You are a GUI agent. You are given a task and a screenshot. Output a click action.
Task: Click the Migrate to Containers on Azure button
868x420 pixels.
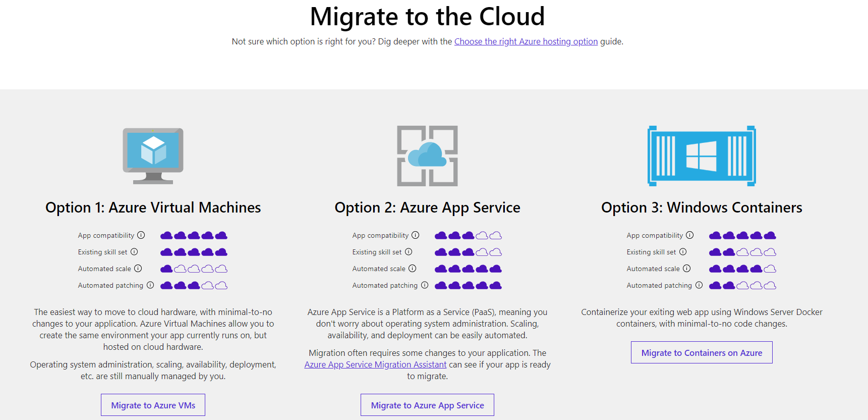click(x=702, y=352)
